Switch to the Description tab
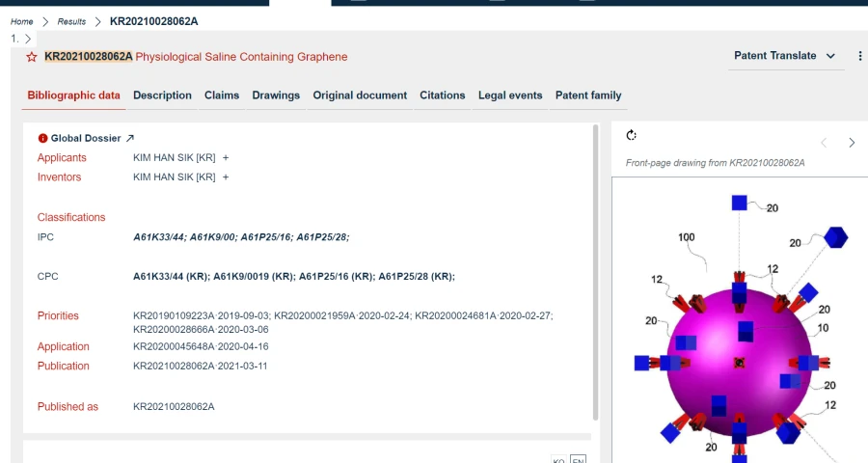 162,95
